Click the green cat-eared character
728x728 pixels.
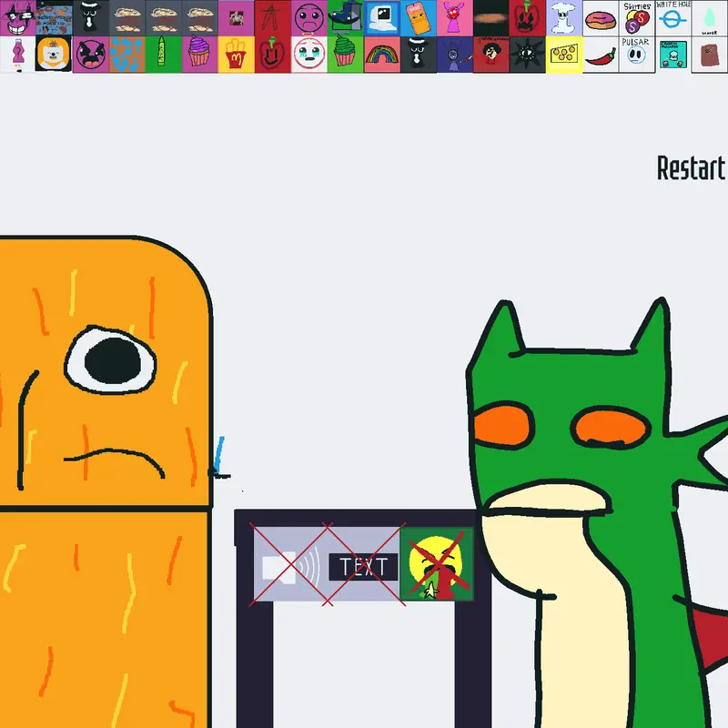(599, 513)
